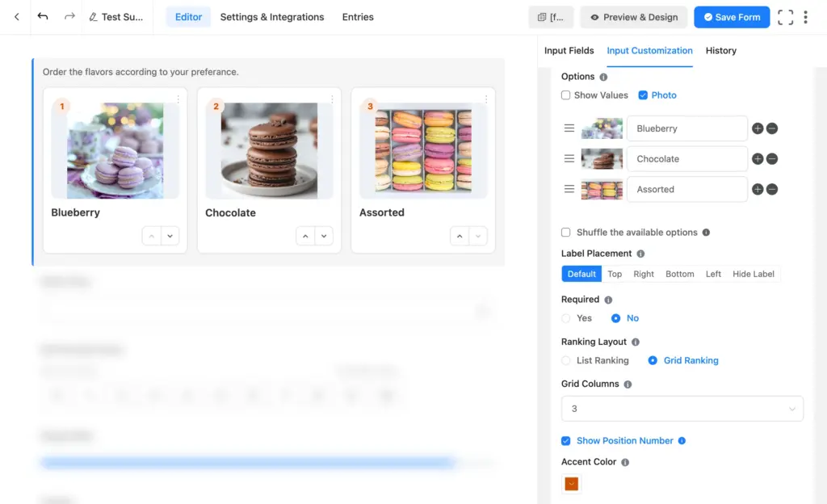Set label placement to Right
The image size is (827, 504).
pyautogui.click(x=644, y=274)
